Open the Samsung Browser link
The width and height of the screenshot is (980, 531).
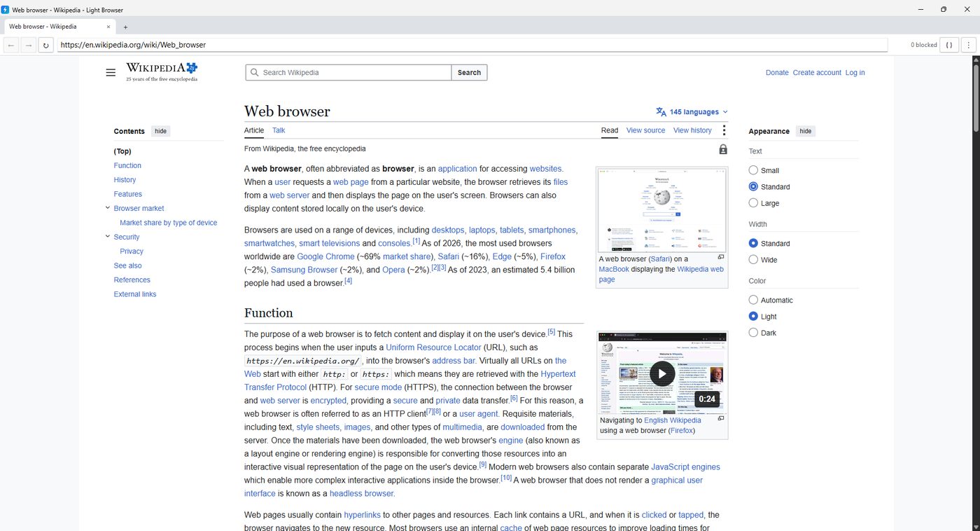coord(304,270)
